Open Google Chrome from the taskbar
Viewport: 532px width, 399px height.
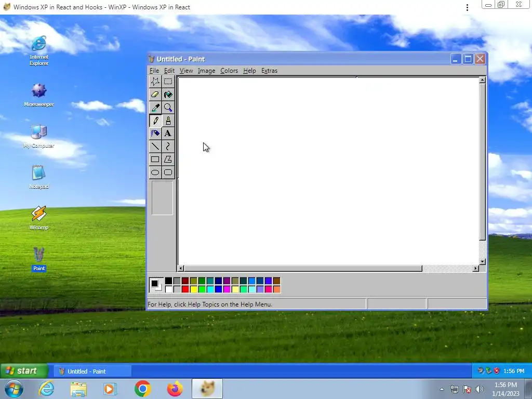(x=142, y=389)
